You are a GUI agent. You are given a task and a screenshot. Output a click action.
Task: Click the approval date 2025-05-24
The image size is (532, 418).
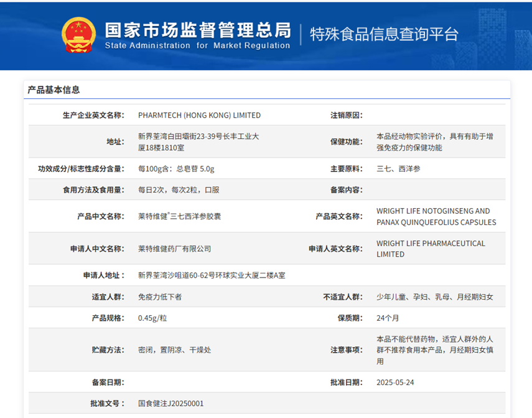pyautogui.click(x=395, y=382)
